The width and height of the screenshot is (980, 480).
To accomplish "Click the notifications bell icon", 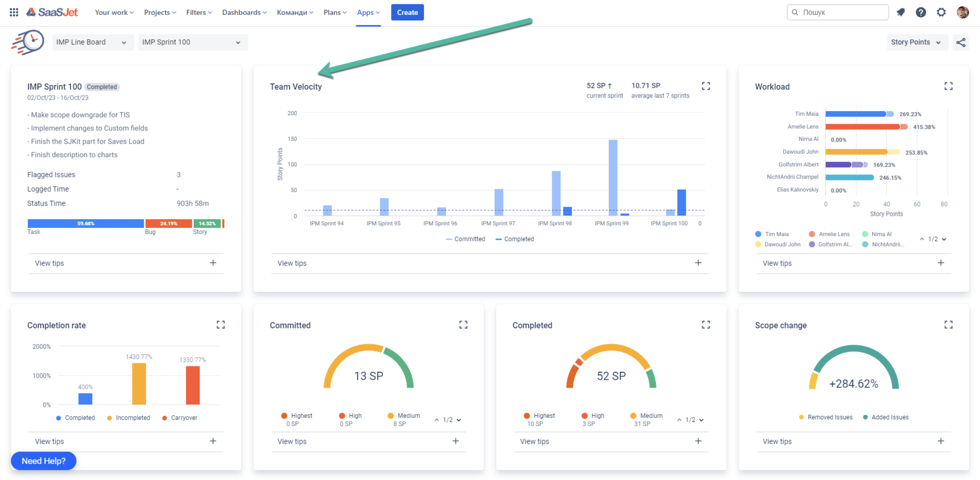I will 900,12.
